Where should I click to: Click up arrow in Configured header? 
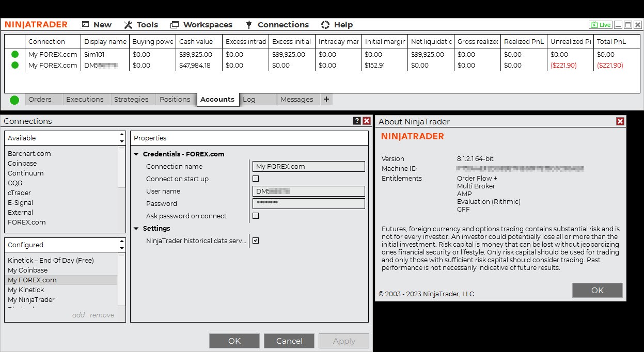click(122, 242)
